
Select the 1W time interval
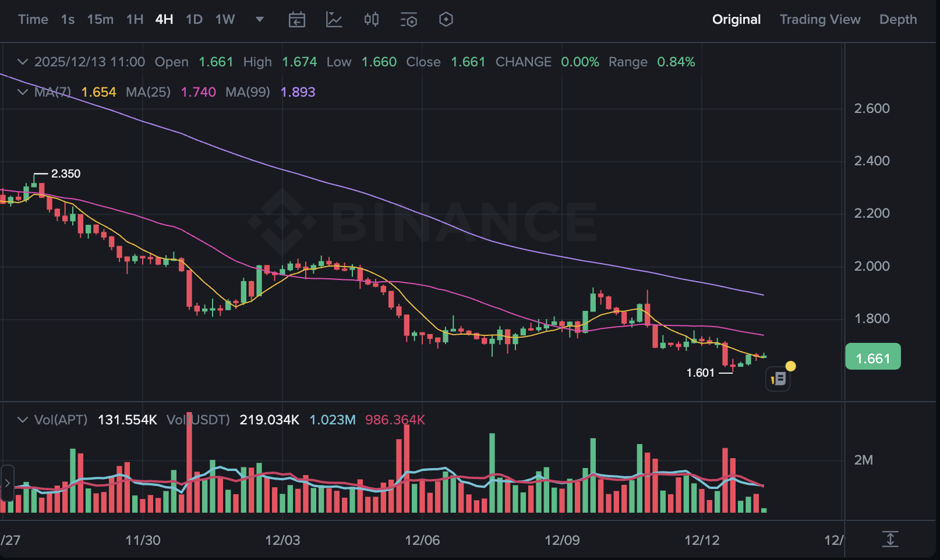click(x=225, y=20)
